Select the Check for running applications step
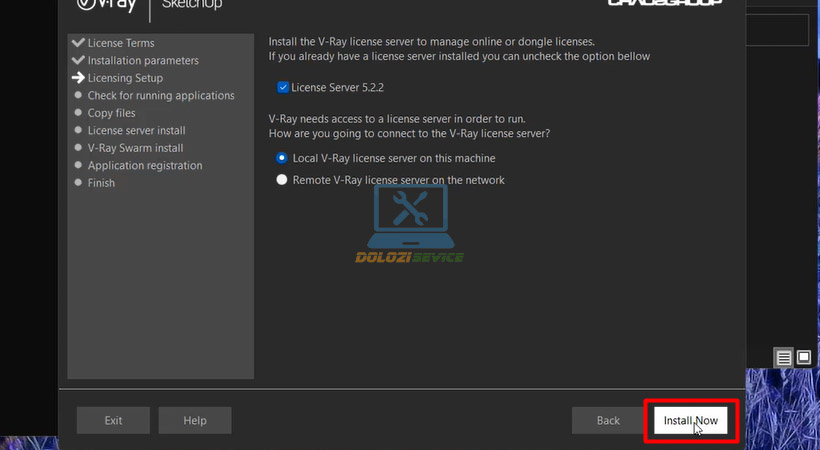820x450 pixels. click(161, 96)
